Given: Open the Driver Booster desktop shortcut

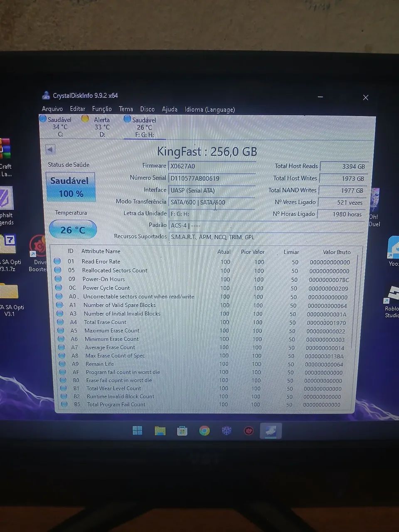Looking at the screenshot, I should (x=39, y=254).
